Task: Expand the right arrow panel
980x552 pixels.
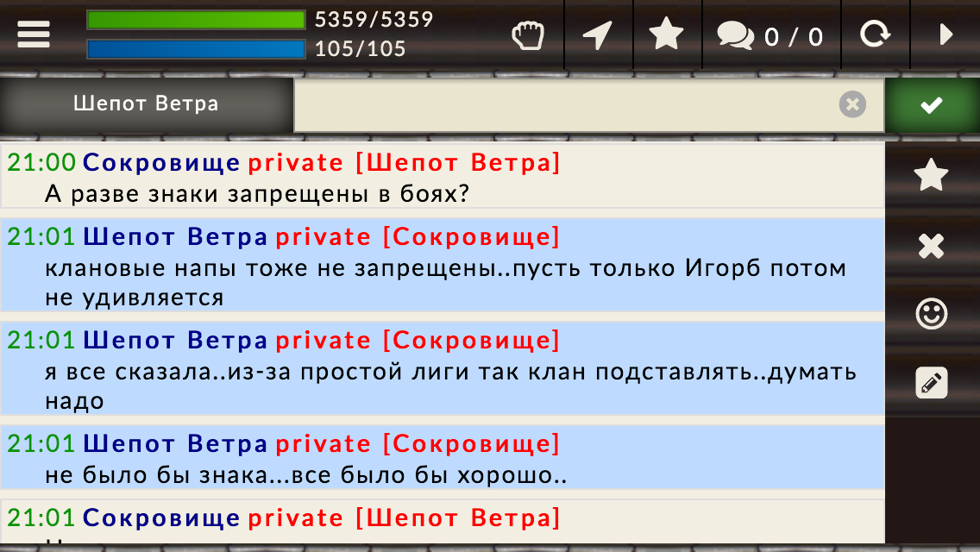Action: pos(946,34)
